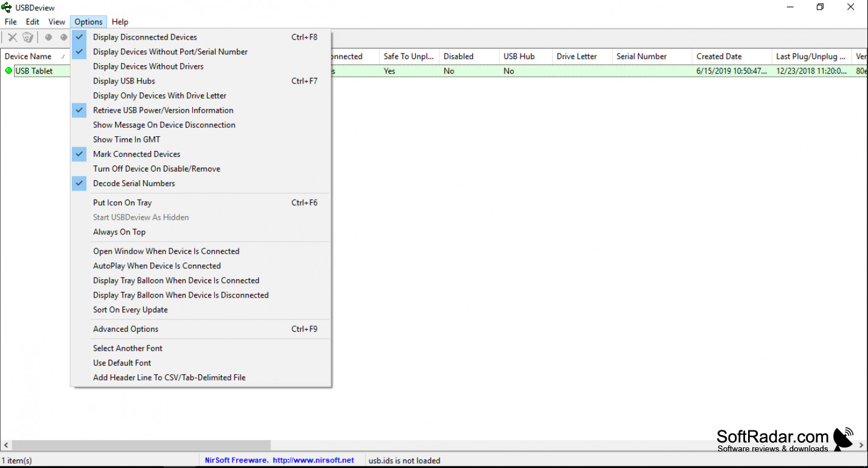Click the USBDeview app icon in title bar
Image resolution: width=868 pixels, height=468 pixels.
point(7,7)
